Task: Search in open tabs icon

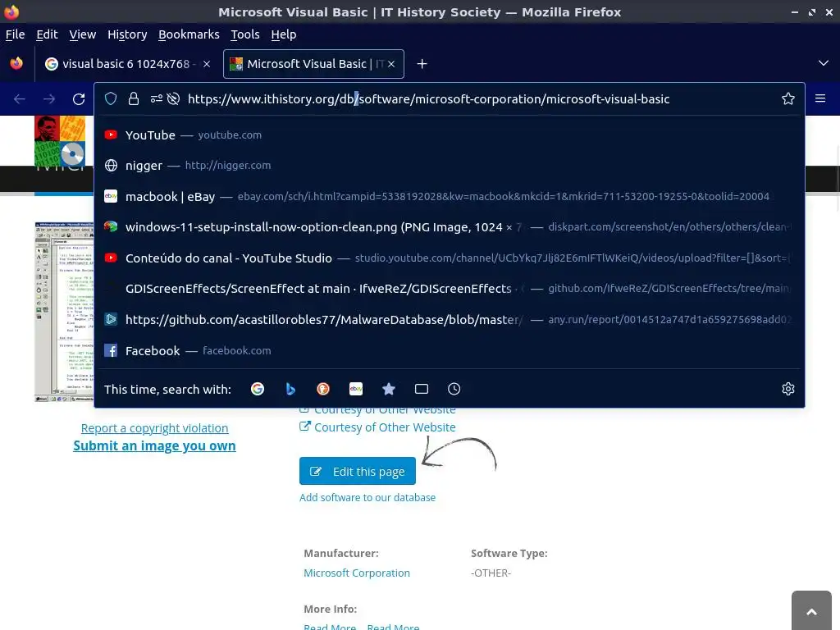Action: coord(422,389)
